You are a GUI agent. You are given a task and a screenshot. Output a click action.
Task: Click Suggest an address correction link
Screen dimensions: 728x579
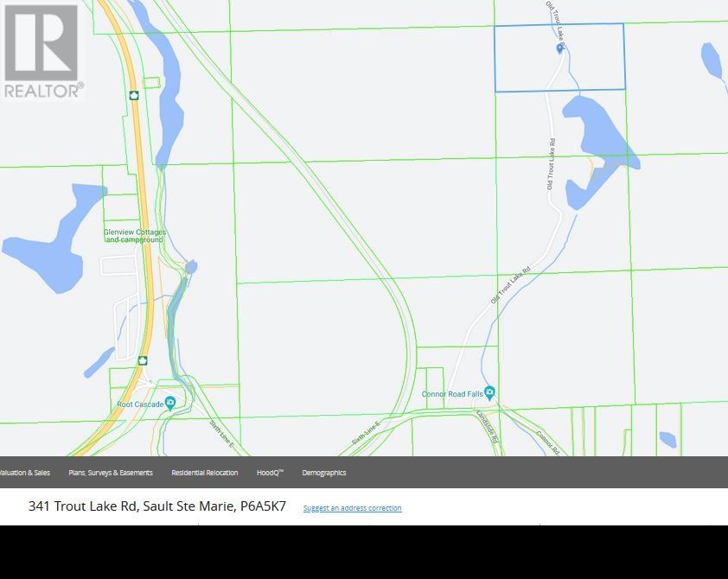[x=352, y=508]
